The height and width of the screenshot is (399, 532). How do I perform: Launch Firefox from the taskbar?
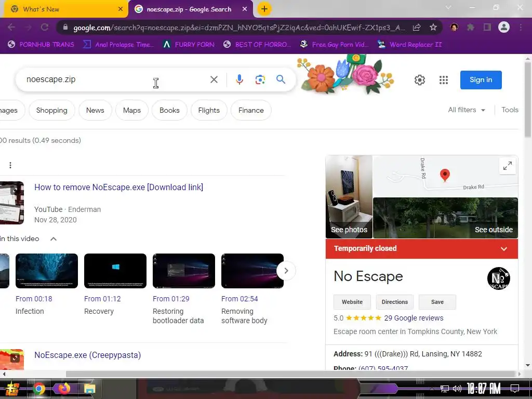click(64, 389)
